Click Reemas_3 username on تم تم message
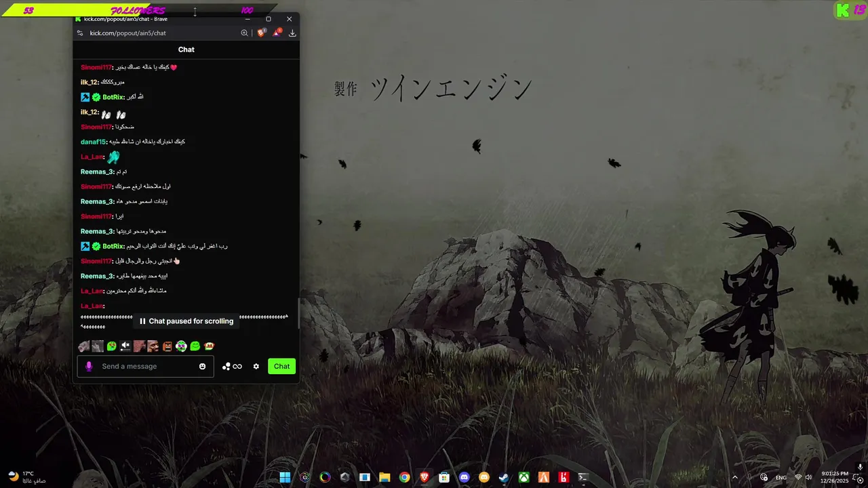 (97, 171)
